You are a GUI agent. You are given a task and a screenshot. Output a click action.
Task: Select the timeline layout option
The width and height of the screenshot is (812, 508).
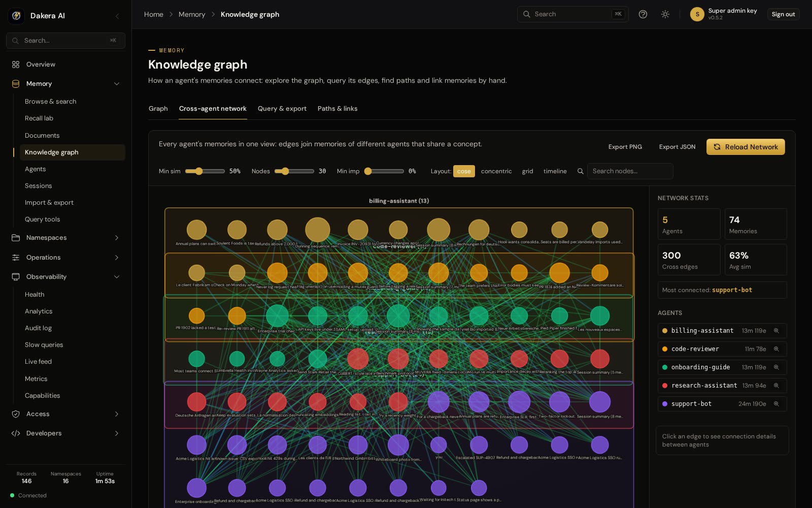tap(555, 171)
